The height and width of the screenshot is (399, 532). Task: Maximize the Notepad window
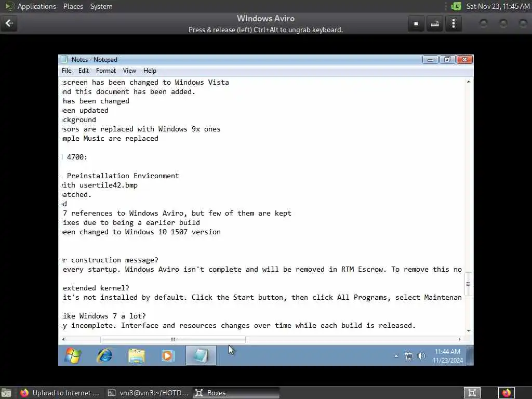(x=447, y=60)
